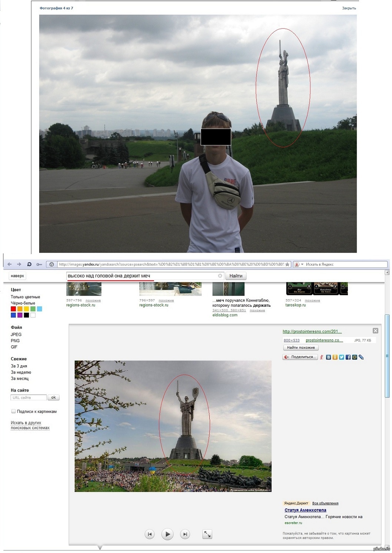The image size is (392, 553).
Task: Filter results to 'За неделю'
Action: tap(21, 372)
